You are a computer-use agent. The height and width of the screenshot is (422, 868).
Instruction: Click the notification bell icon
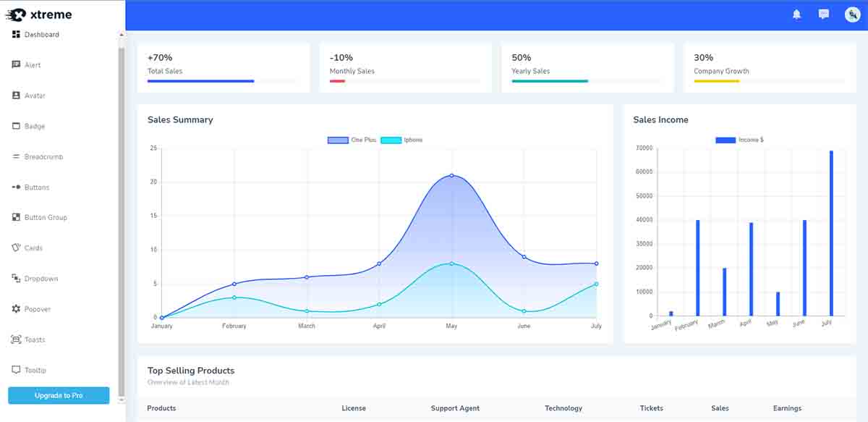coord(796,14)
